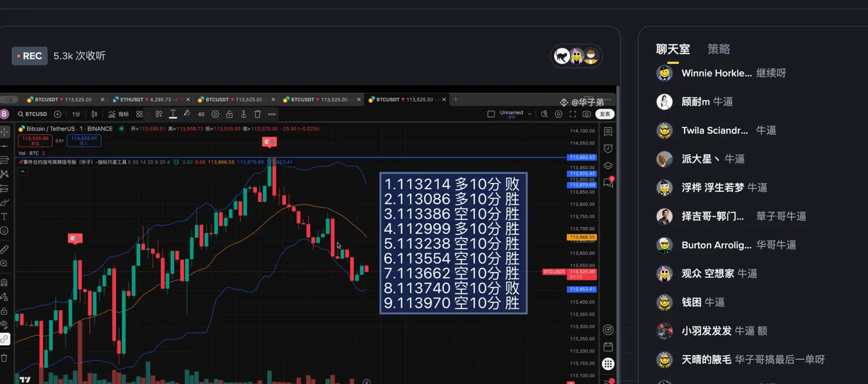Click the BTCUSD symbol search
This screenshot has width=868, height=384.
pyautogui.click(x=32, y=114)
